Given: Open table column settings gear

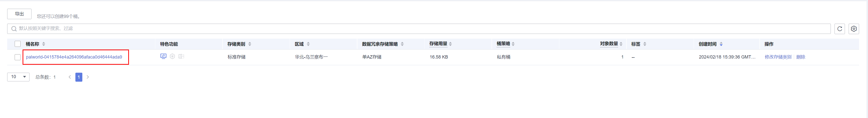Looking at the screenshot, I should 854,29.
